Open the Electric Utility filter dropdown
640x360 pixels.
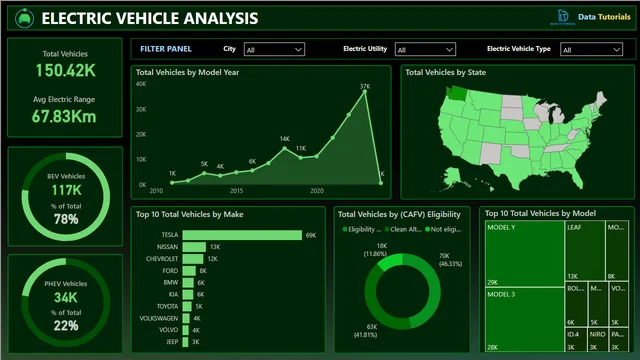point(425,49)
